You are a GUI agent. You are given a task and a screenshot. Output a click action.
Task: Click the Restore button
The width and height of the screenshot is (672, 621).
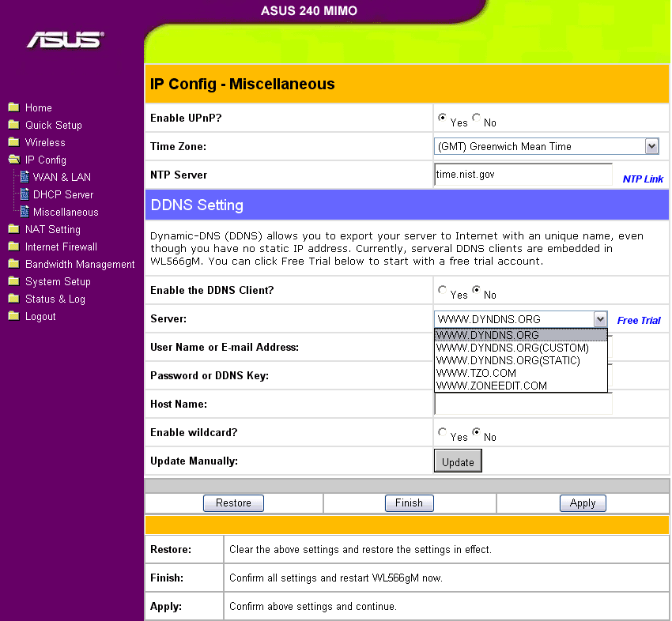click(x=233, y=502)
